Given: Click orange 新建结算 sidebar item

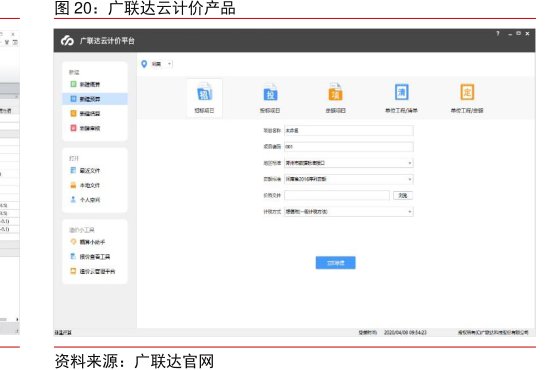Looking at the screenshot, I should (95, 114).
